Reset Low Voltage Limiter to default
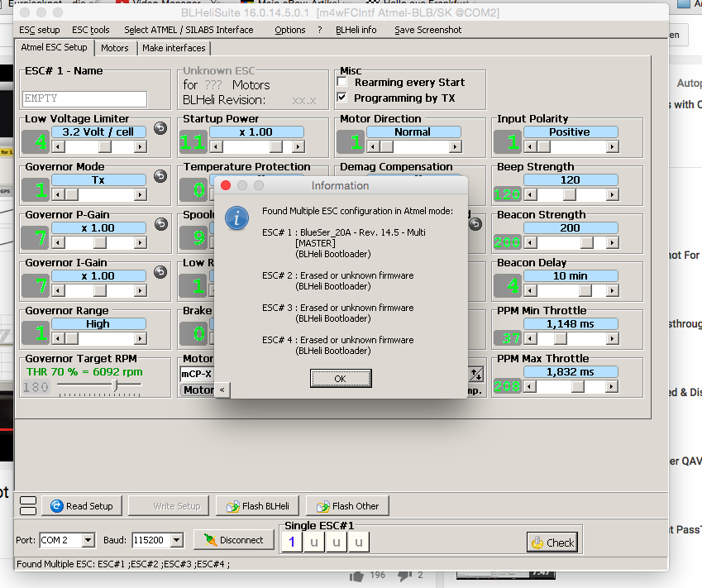The image size is (702, 588). coord(160,128)
